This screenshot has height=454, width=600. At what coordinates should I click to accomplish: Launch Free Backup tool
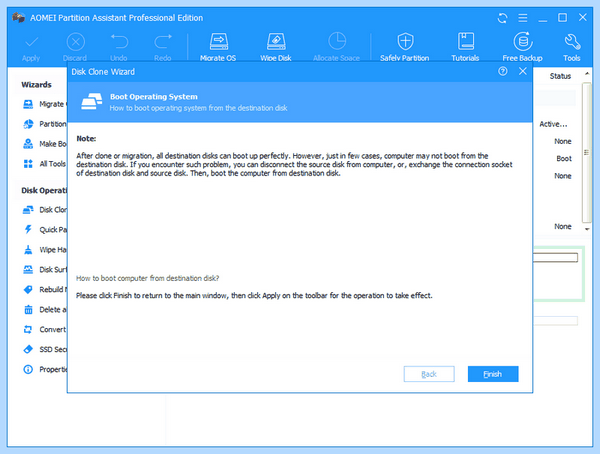pos(523,48)
